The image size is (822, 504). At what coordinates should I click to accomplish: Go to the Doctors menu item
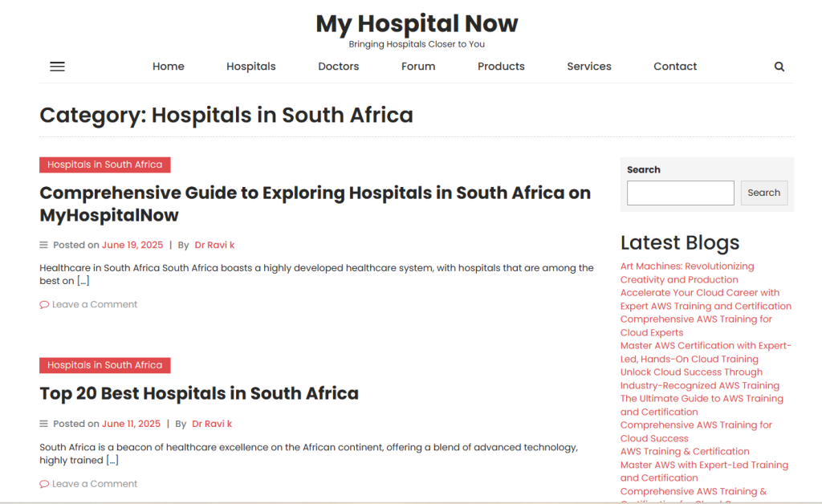click(338, 67)
